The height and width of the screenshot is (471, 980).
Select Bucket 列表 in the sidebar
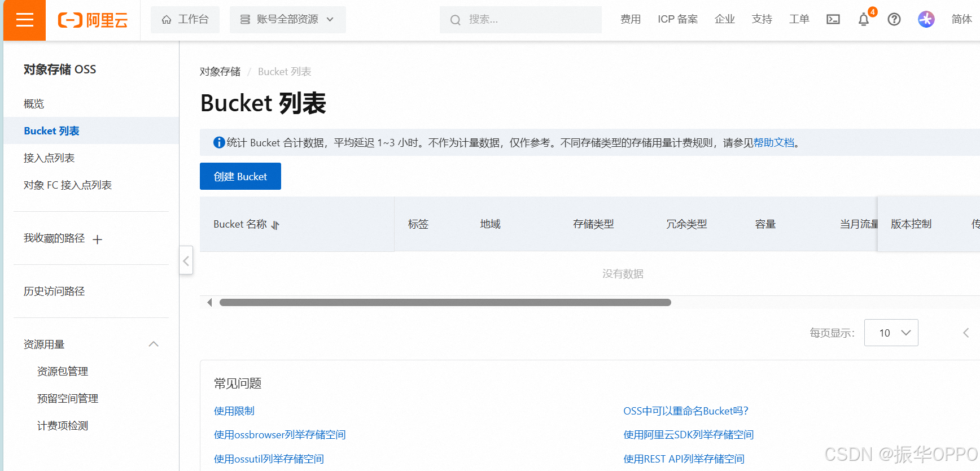click(x=91, y=130)
